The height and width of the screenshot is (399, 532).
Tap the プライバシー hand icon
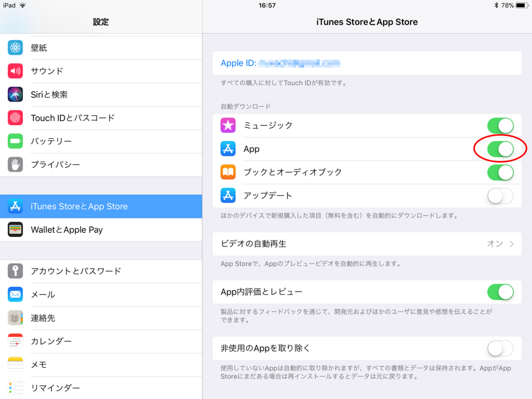(15, 165)
